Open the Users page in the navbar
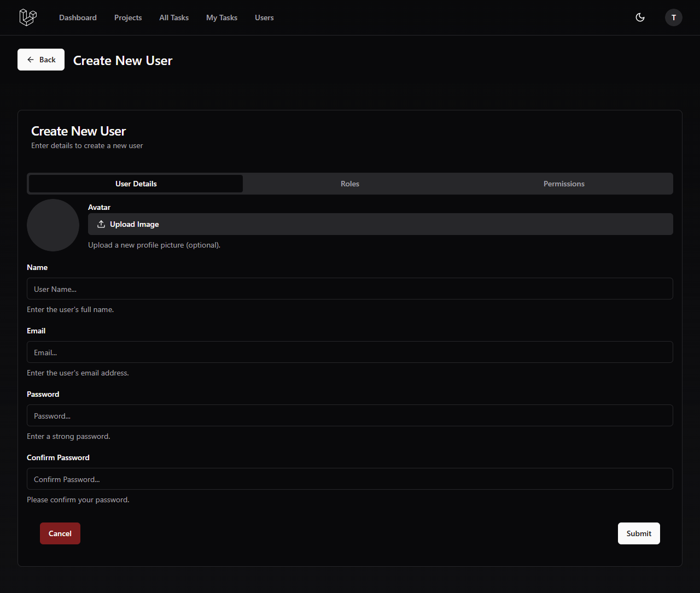700x593 pixels. (264, 17)
